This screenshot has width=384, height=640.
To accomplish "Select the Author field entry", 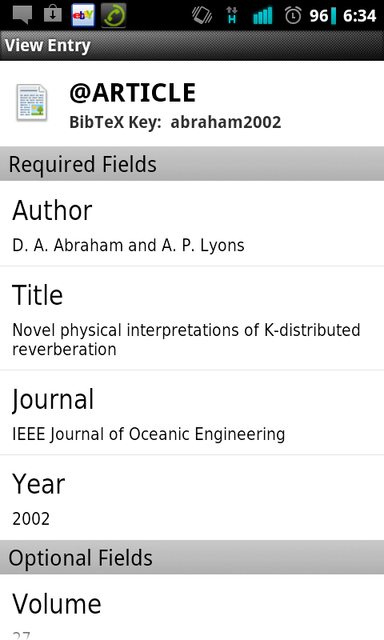I will pos(192,224).
